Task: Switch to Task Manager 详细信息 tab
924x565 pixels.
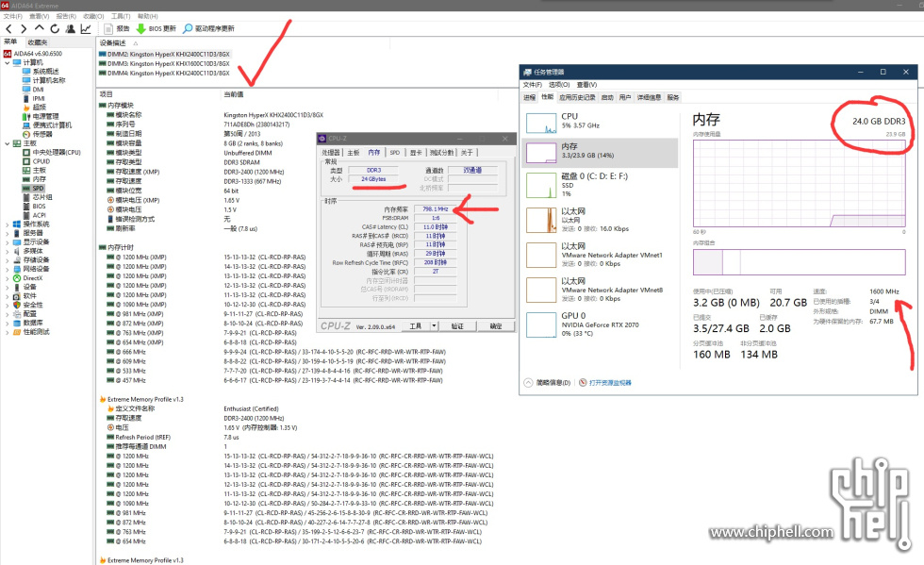Action: [649, 97]
